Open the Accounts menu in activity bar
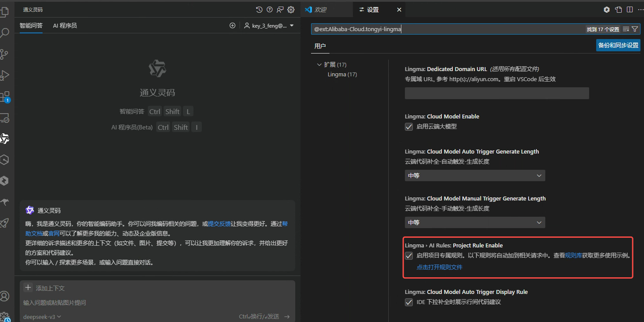Screen dimensions: 644x322 pos(4,296)
